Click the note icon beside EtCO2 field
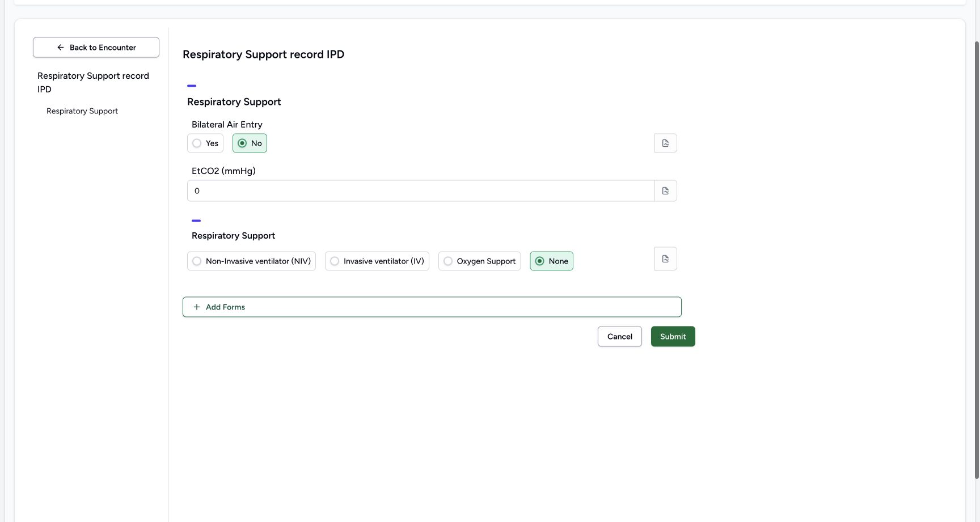This screenshot has height=522, width=980. [665, 191]
